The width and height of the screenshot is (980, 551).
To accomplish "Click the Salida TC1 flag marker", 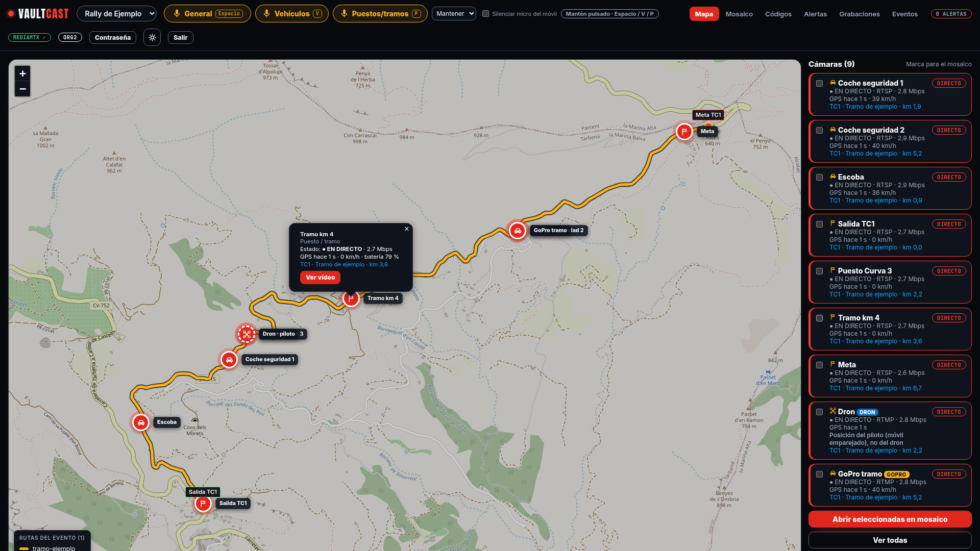I will click(x=203, y=504).
